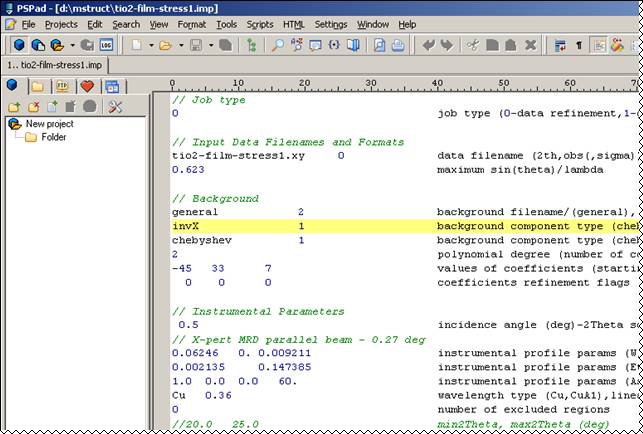Click tio2-film-stress1.xy filename in editor
The width and height of the screenshot is (643, 434).
pos(238,156)
